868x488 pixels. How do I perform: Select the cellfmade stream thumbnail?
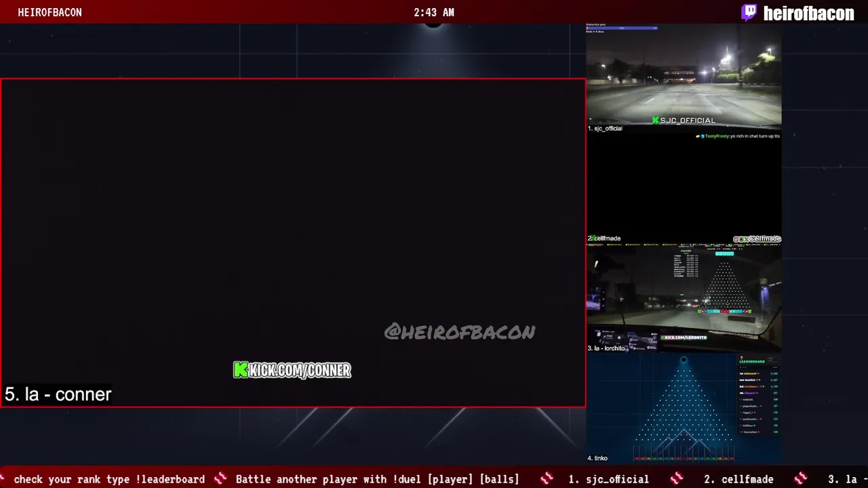tap(684, 187)
